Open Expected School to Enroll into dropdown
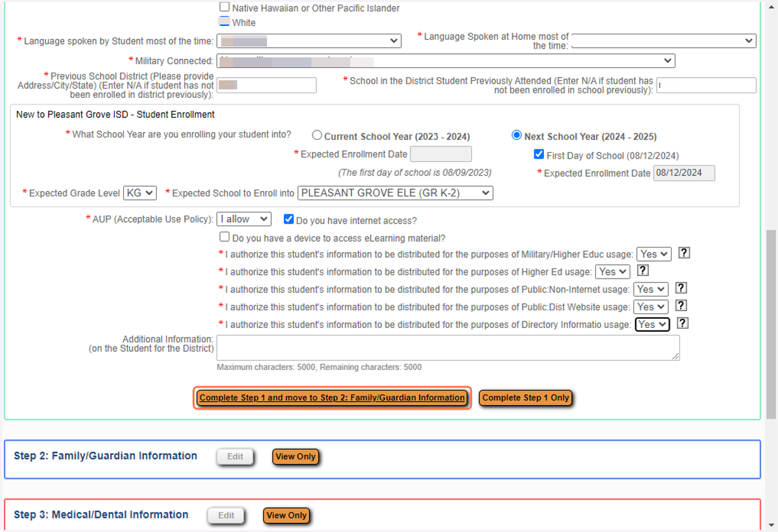 coord(395,193)
